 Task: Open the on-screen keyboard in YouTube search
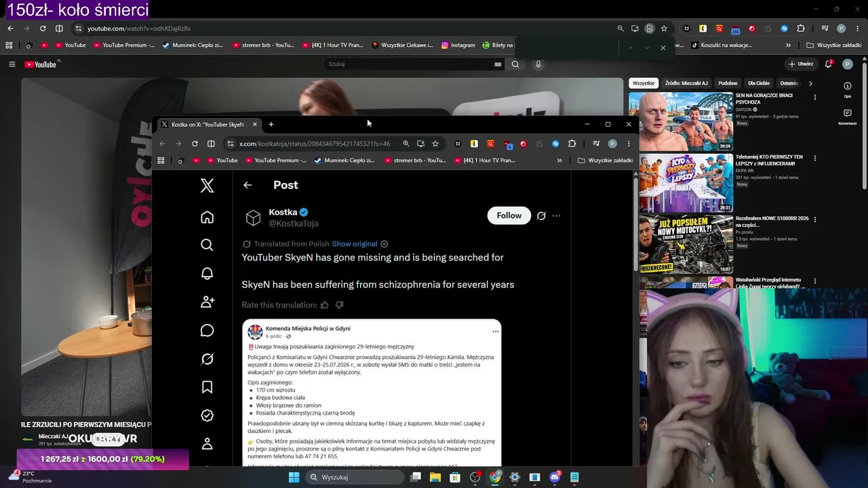[498, 64]
